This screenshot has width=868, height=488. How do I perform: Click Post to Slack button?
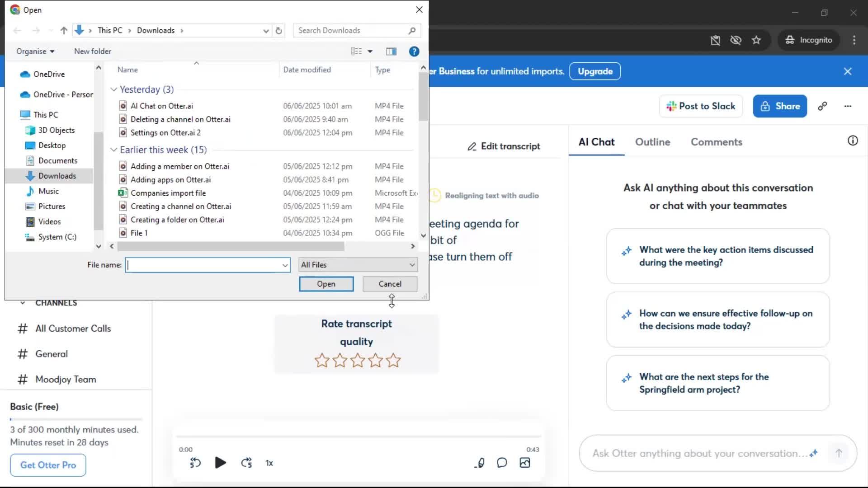701,106
